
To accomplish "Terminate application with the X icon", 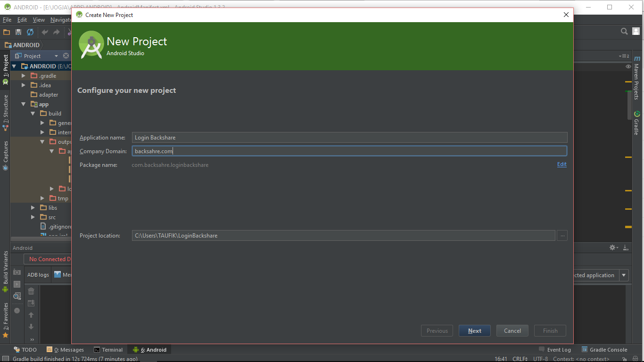I will pos(17,310).
